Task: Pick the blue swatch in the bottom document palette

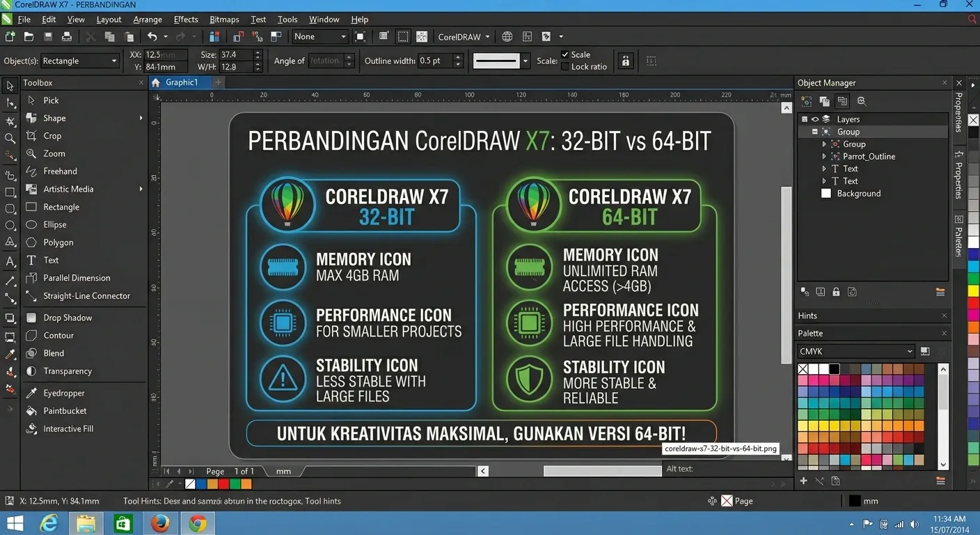Action: pos(202,483)
